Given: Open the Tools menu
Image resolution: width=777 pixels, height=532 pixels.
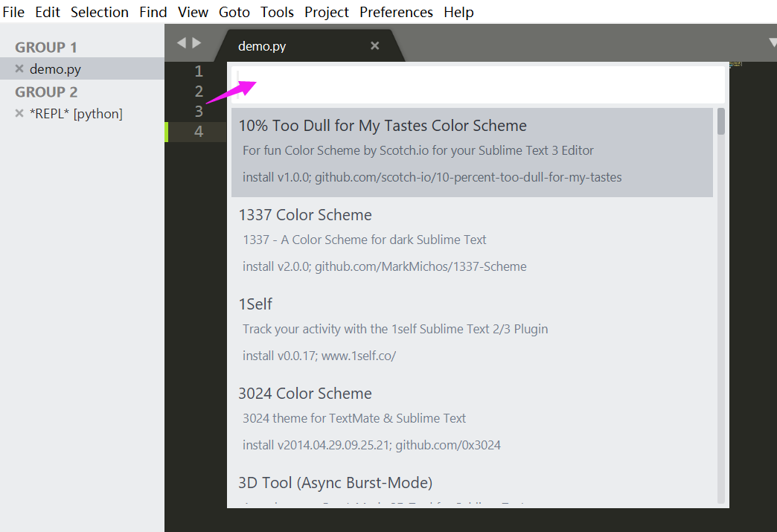Looking at the screenshot, I should coord(277,12).
